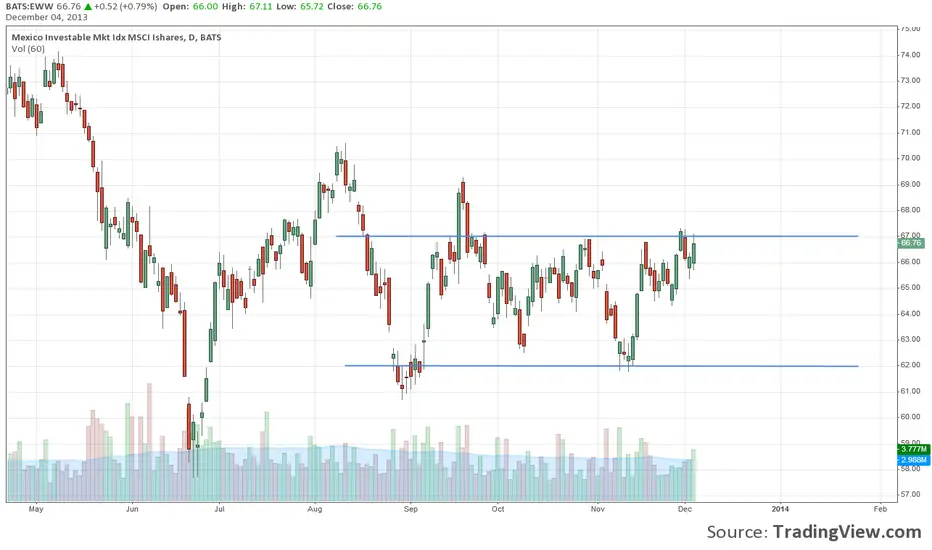Click the green 3.777M volume tag
This screenshot has height=550, width=932.
click(910, 450)
